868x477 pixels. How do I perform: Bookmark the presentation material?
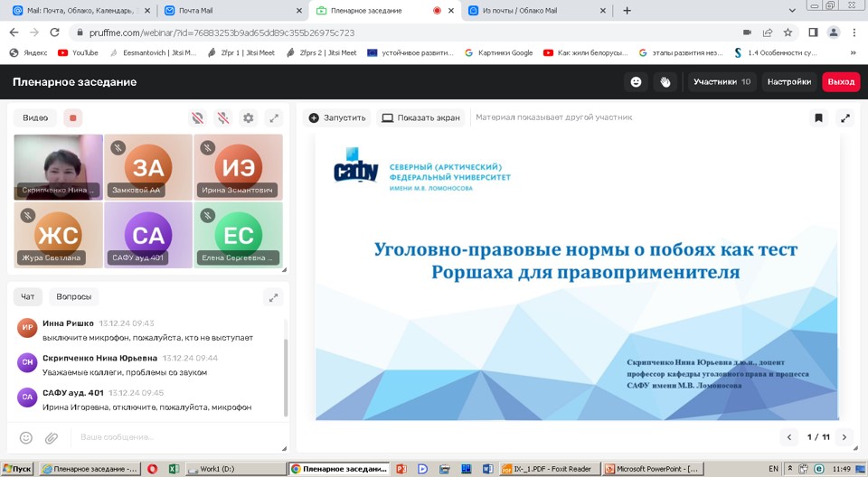818,117
